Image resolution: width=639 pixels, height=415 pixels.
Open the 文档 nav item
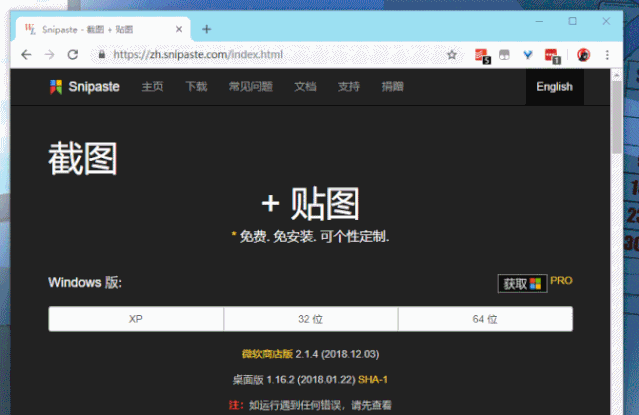coord(305,86)
